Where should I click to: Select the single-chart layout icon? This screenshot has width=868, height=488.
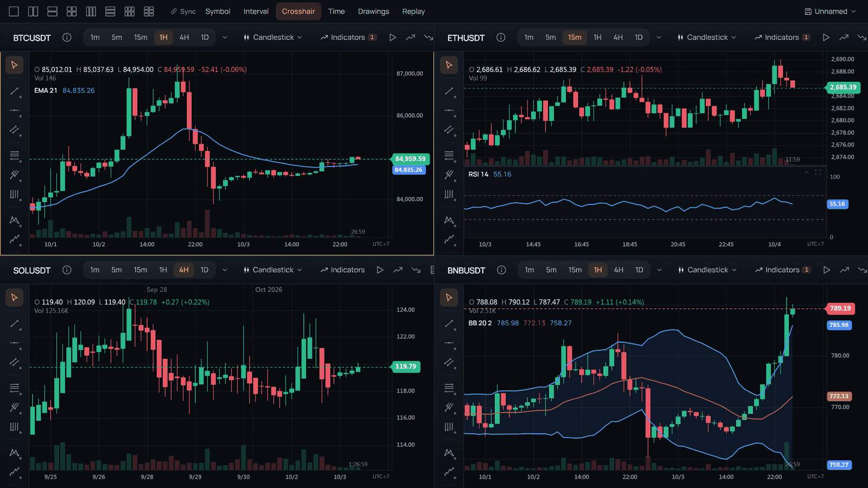tap(14, 11)
